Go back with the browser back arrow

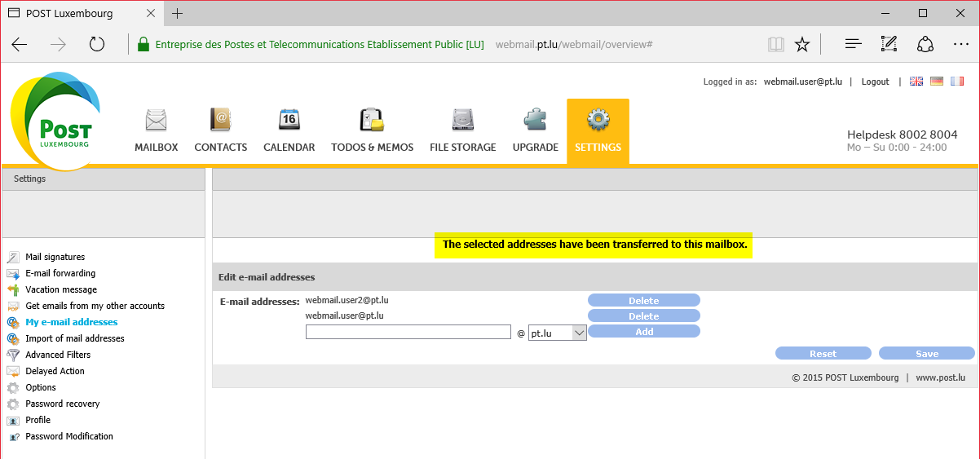point(20,44)
